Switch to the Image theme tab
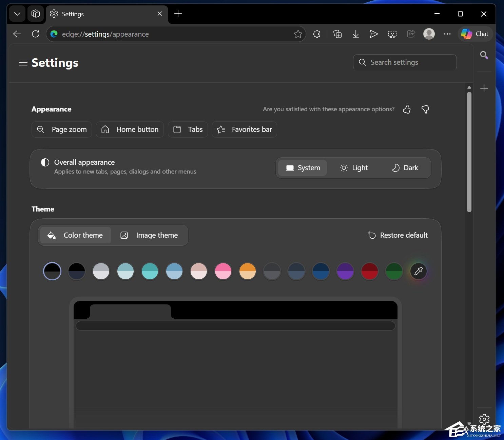 [x=149, y=235]
